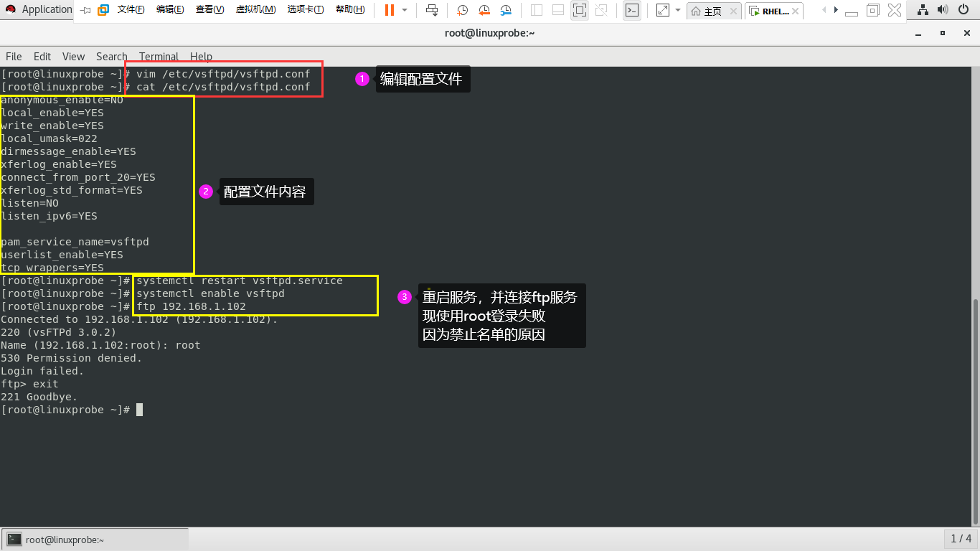Click the line Login failed.
980x551 pixels.
click(x=43, y=371)
